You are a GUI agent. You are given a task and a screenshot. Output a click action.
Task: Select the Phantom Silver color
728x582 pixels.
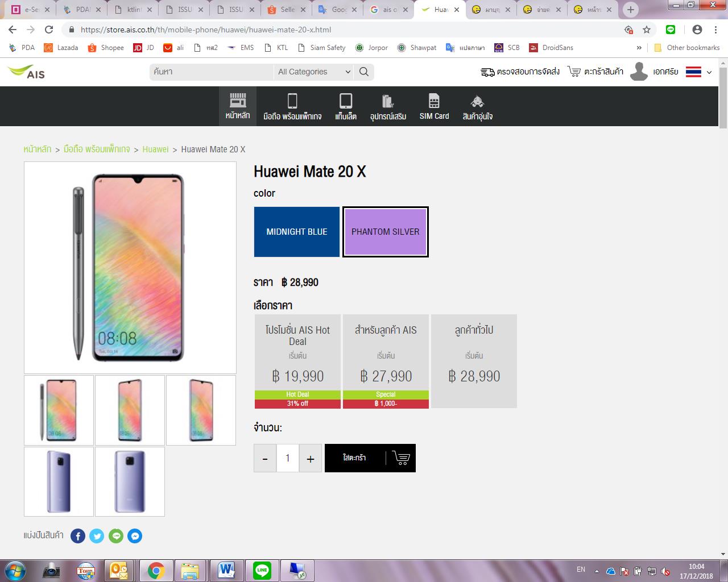tap(386, 232)
